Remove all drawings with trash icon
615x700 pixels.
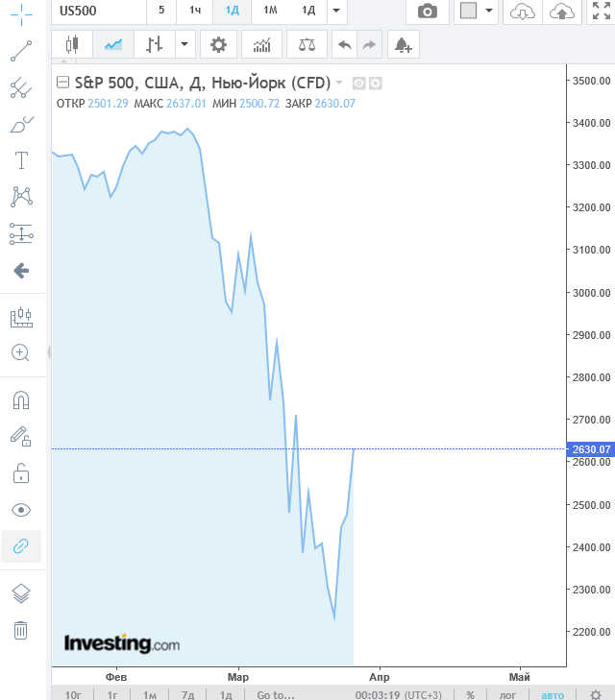click(20, 630)
